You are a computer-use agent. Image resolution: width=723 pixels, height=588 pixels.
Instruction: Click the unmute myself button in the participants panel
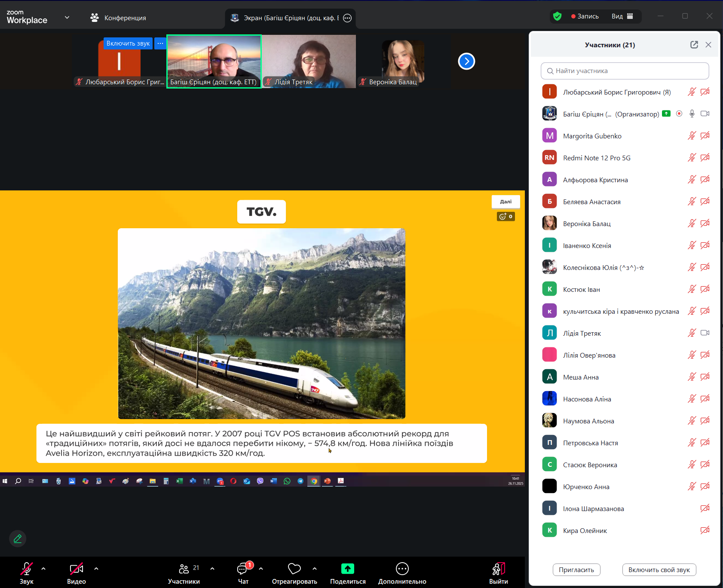[x=659, y=570]
